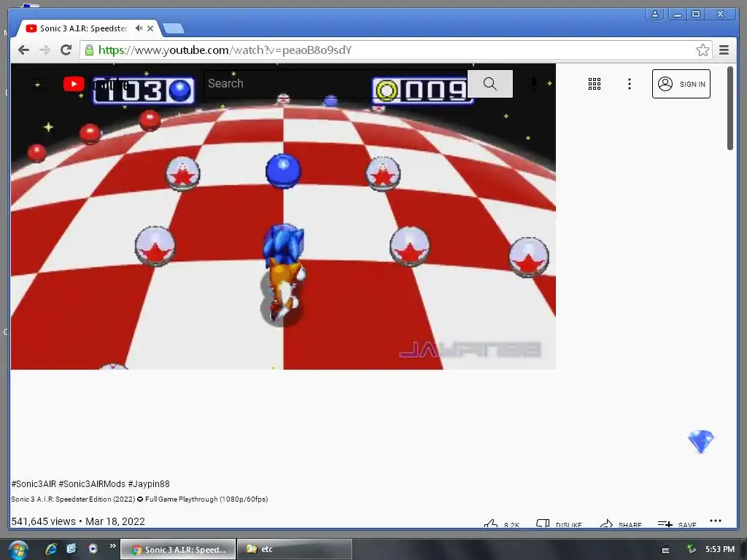Open the Windows Start menu
This screenshot has height=560, width=747.
pyautogui.click(x=18, y=550)
